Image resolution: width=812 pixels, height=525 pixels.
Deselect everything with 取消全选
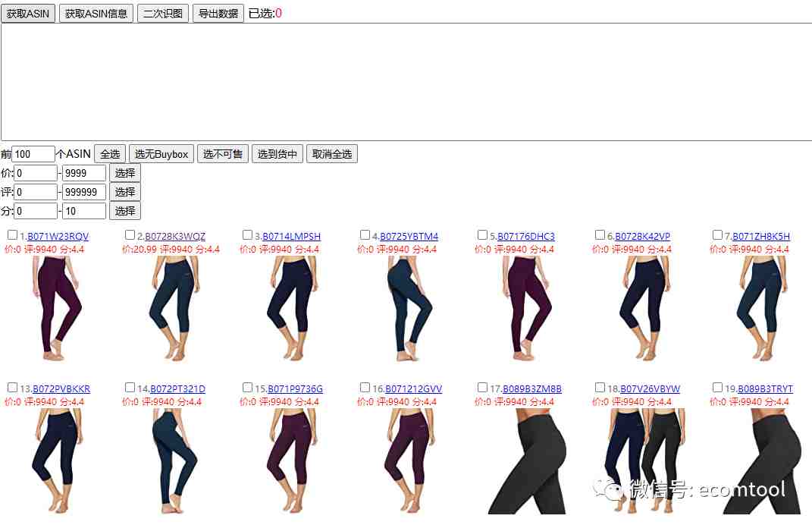tap(332, 154)
